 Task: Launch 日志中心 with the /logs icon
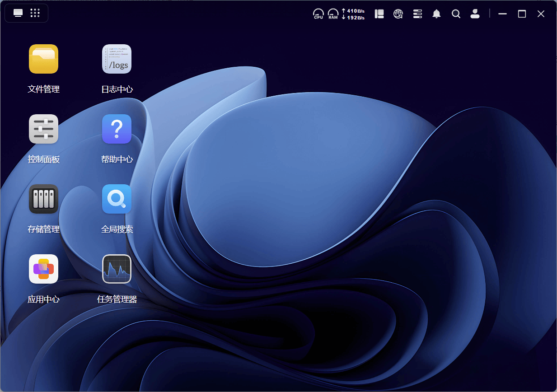click(117, 59)
